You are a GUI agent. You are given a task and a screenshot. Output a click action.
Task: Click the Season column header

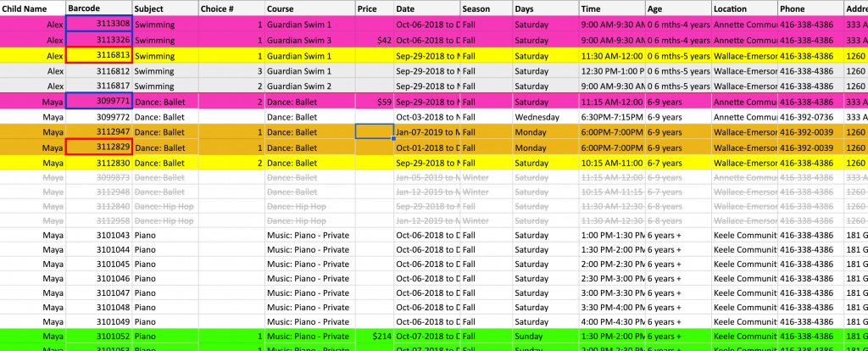pos(486,8)
